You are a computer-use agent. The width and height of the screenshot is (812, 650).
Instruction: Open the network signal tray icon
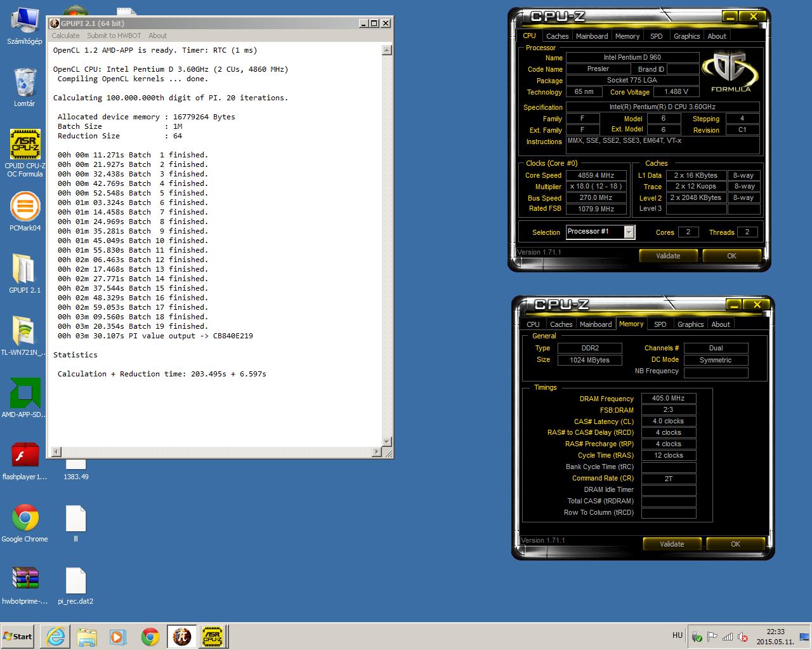click(x=728, y=637)
